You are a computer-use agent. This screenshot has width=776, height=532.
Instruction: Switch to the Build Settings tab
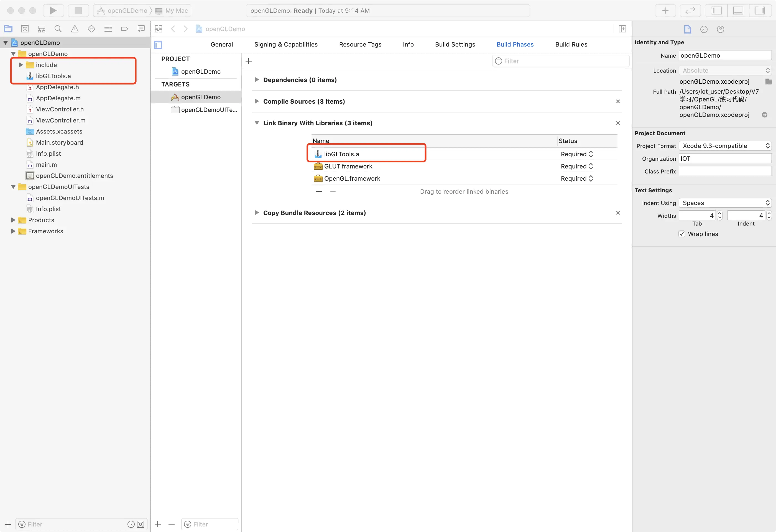pos(455,44)
